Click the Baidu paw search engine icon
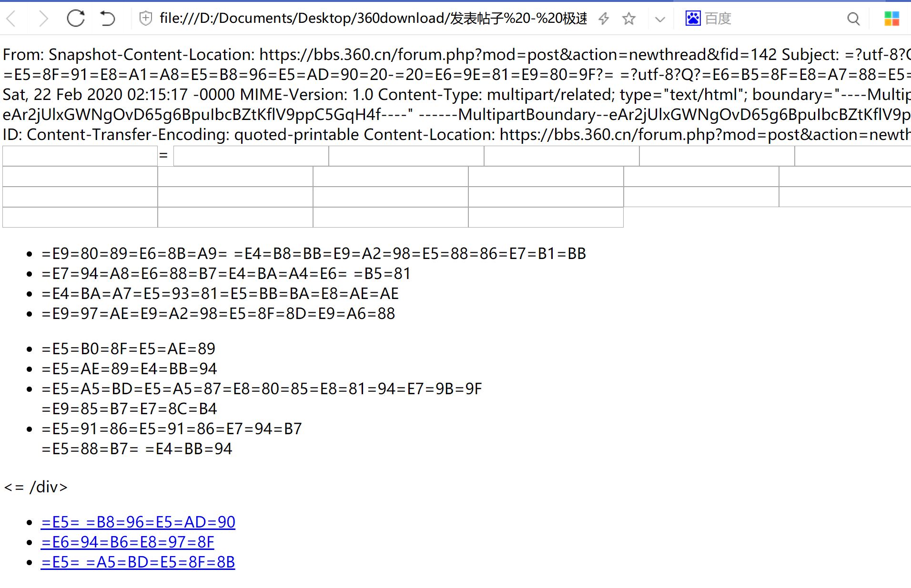The image size is (911, 588). pyautogui.click(x=693, y=19)
